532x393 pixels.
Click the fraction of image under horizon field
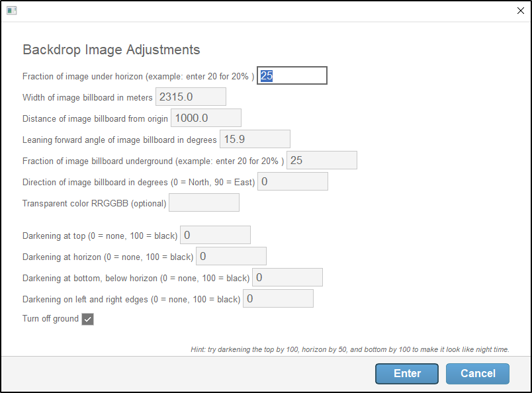292,75
